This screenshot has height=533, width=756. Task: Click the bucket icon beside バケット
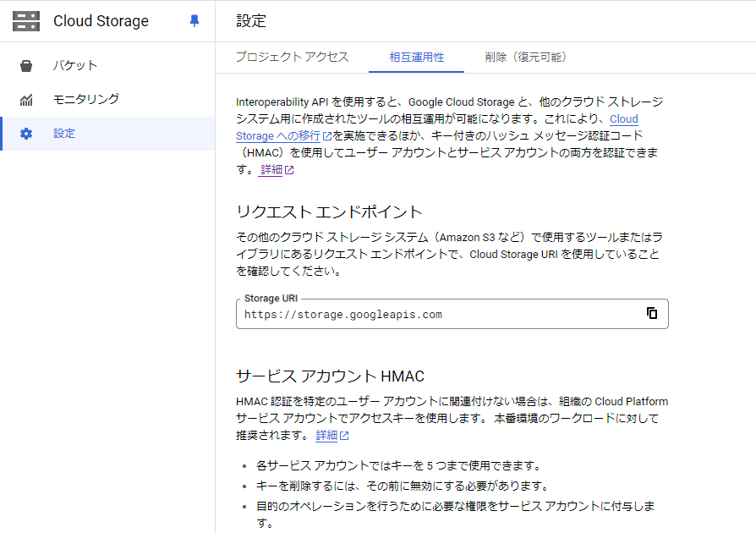26,66
